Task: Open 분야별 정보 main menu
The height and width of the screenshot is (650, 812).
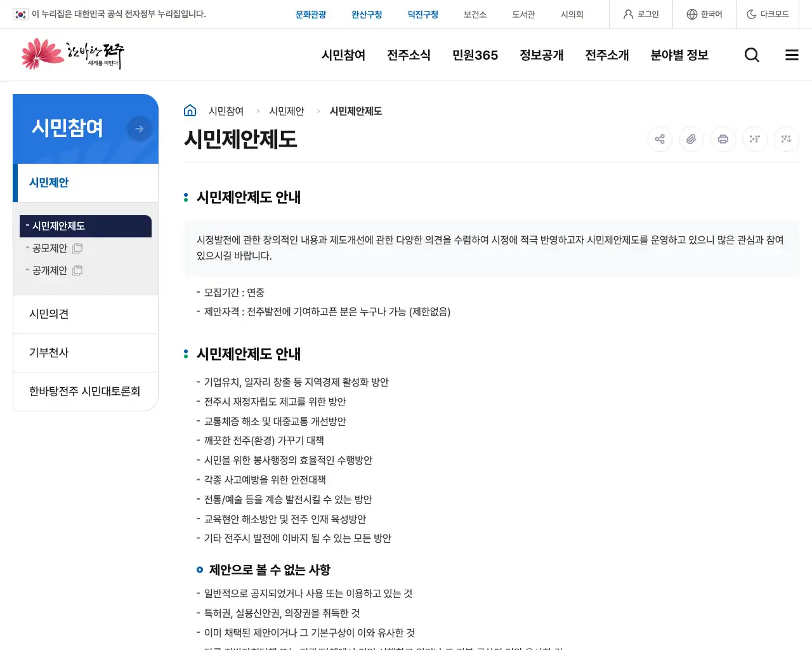Action: coord(679,55)
